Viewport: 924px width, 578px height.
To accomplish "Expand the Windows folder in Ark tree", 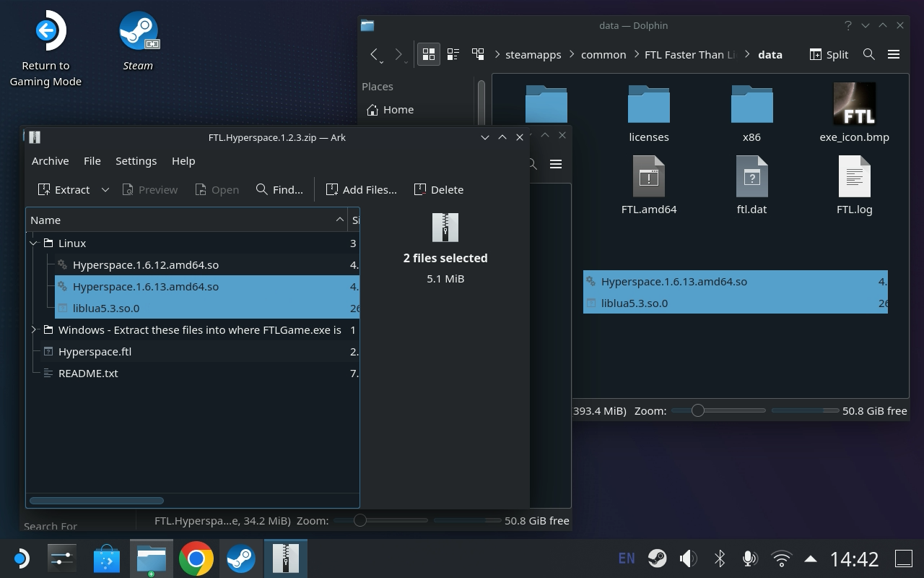I will [x=34, y=330].
